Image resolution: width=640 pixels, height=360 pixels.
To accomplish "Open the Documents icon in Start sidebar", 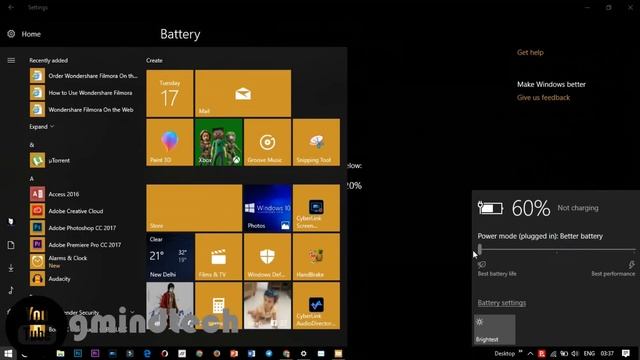I will click(11, 245).
